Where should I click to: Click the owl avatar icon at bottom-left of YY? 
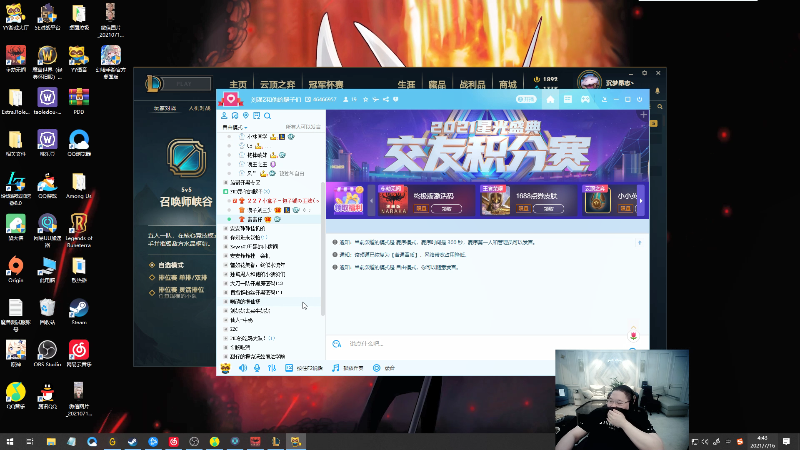(x=226, y=368)
